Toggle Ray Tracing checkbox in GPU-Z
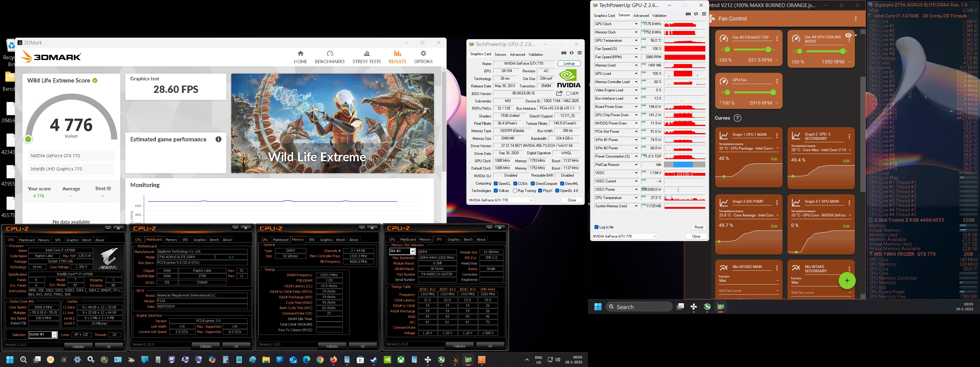 coord(515,191)
